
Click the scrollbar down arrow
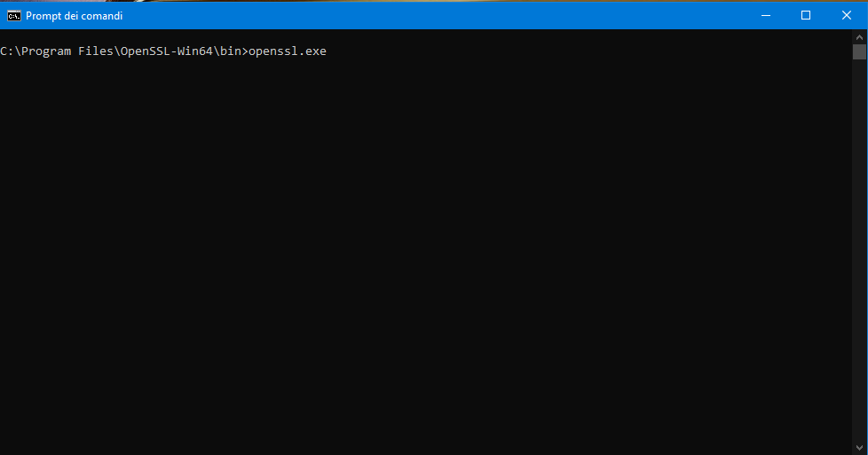pyautogui.click(x=859, y=447)
